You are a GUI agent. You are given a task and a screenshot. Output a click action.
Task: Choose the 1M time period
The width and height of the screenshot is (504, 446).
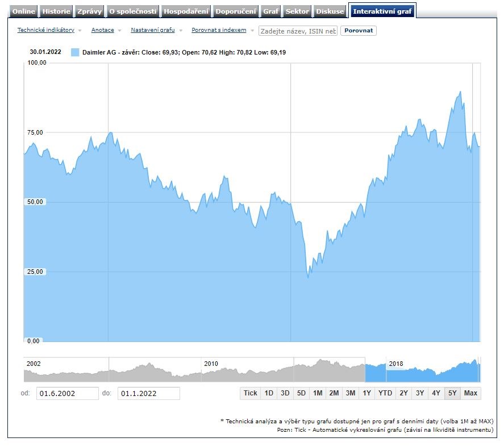click(x=318, y=393)
